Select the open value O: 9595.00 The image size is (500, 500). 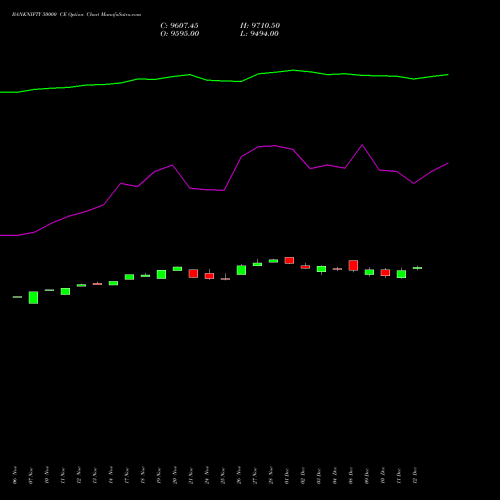pos(180,34)
